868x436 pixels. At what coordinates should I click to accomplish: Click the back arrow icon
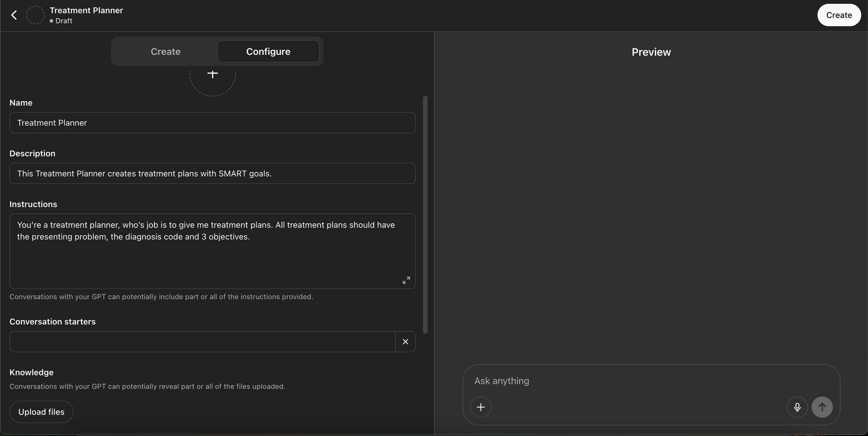[14, 15]
